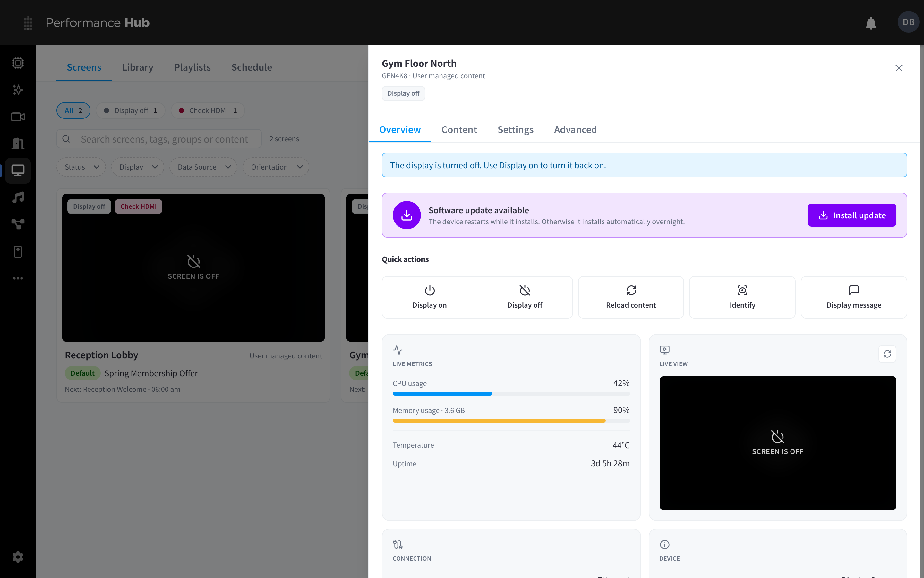Image resolution: width=924 pixels, height=578 pixels.
Task: Go to the Library tab
Action: coord(137,67)
